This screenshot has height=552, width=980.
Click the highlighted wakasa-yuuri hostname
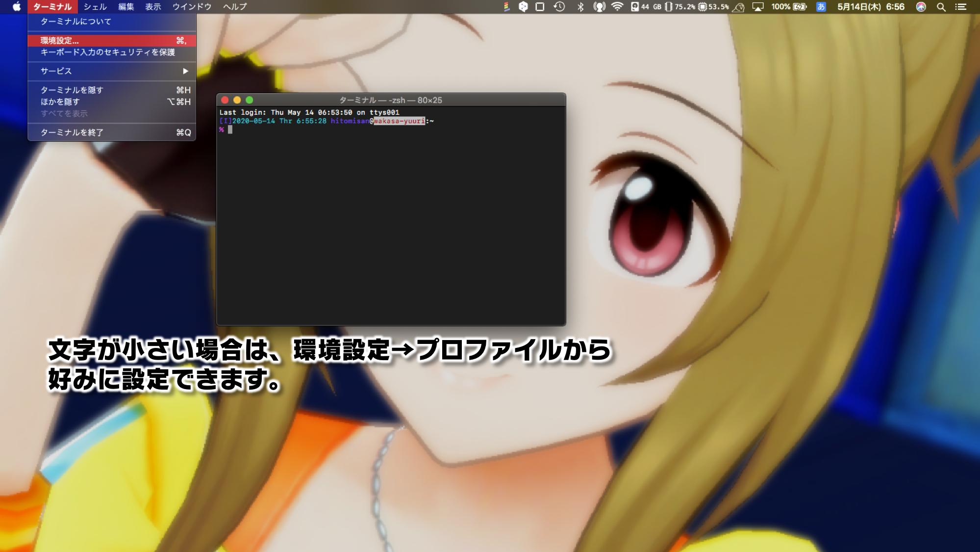(x=399, y=121)
